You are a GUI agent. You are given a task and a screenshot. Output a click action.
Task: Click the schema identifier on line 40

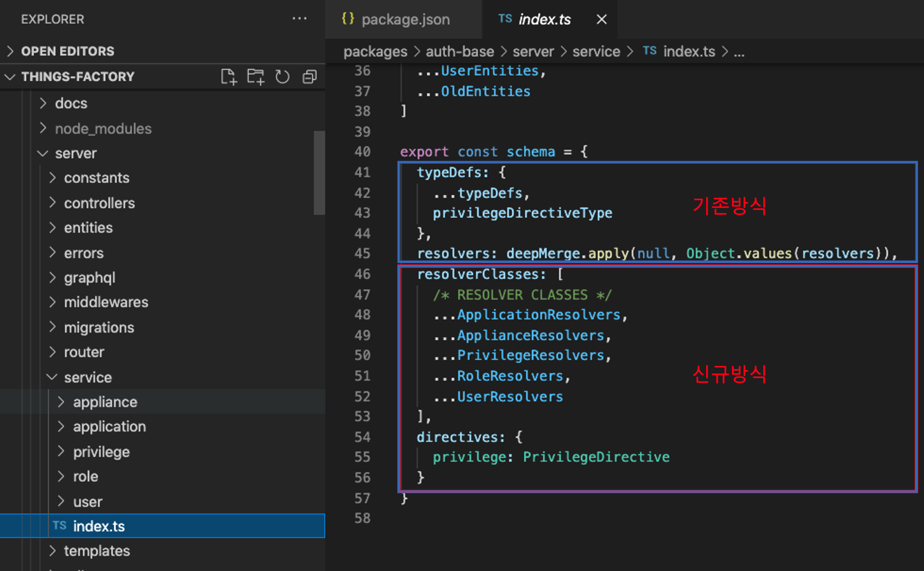530,152
